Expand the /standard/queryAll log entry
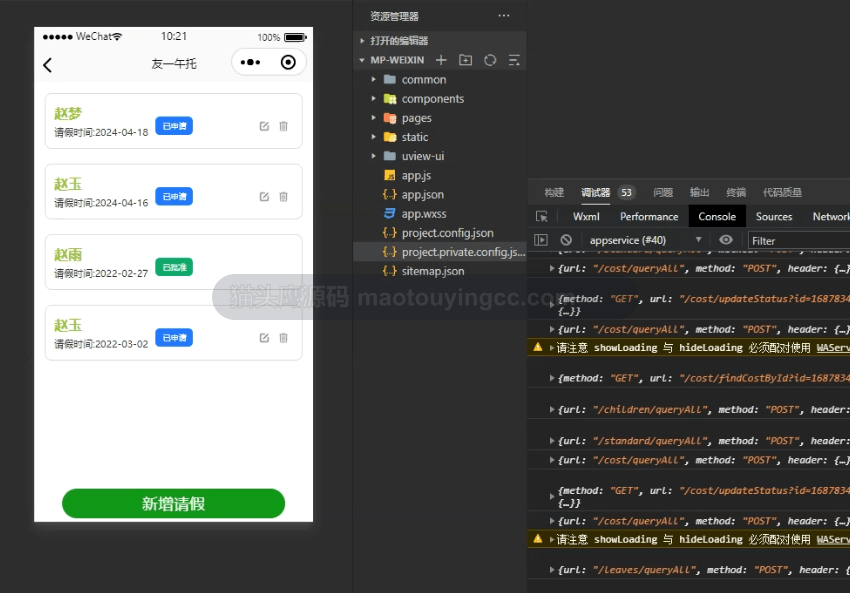850x593 pixels. click(552, 441)
